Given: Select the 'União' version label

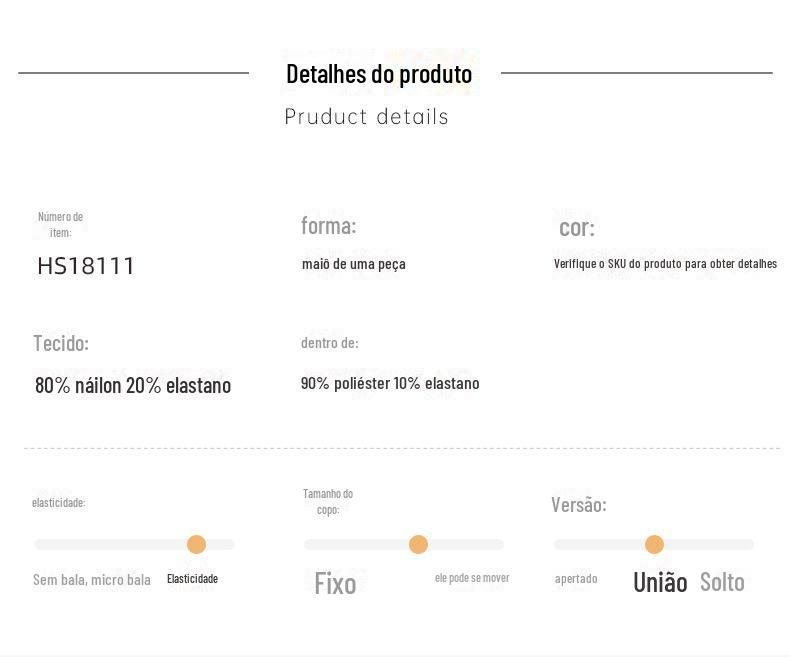Looking at the screenshot, I should [660, 582].
